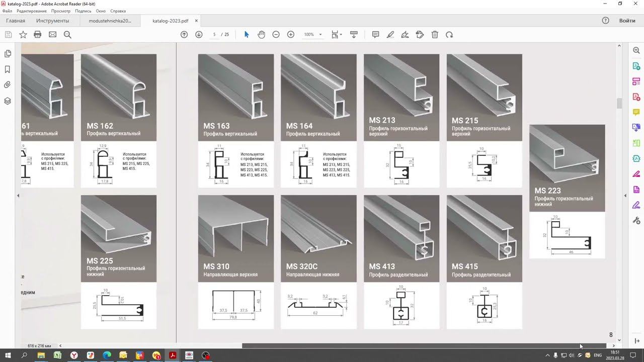The width and height of the screenshot is (644, 362).
Task: Open the Bookmarks side panel
Action: [x=8, y=69]
